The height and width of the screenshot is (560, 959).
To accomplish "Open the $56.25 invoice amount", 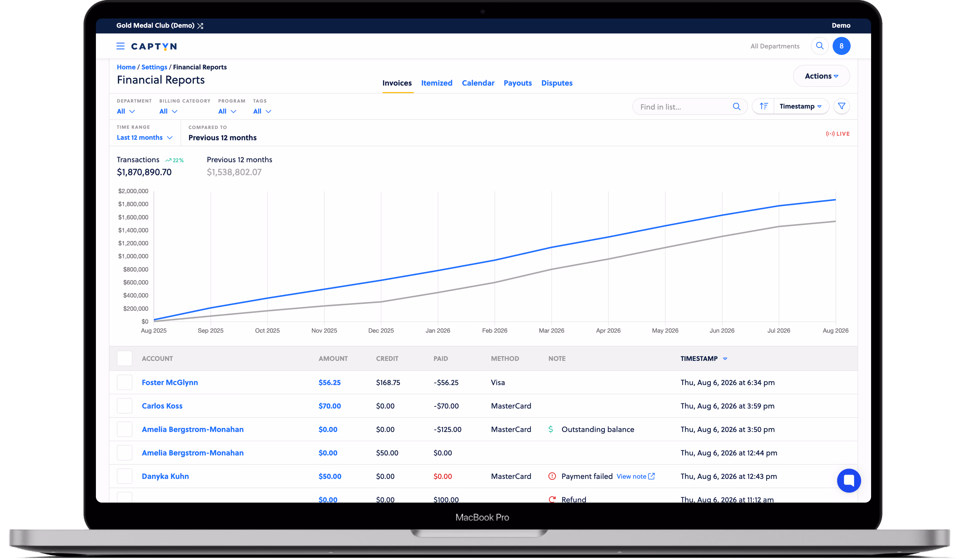I will pyautogui.click(x=330, y=383).
